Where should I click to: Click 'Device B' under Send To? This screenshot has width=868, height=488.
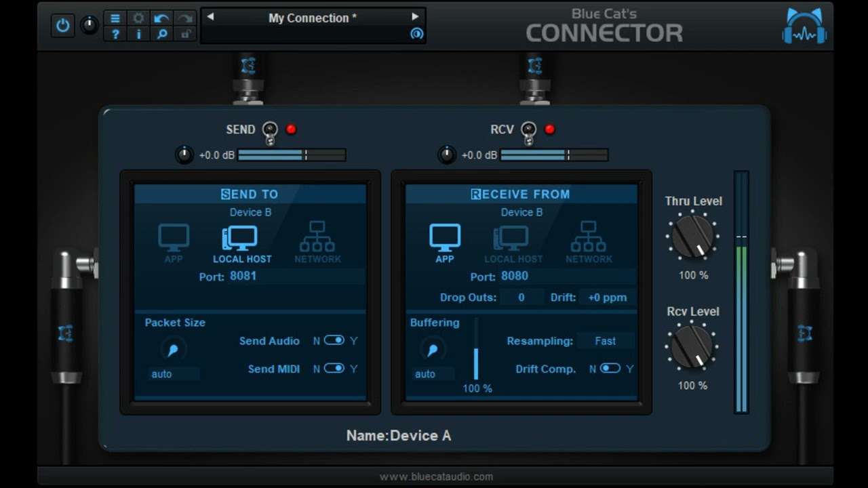click(250, 212)
